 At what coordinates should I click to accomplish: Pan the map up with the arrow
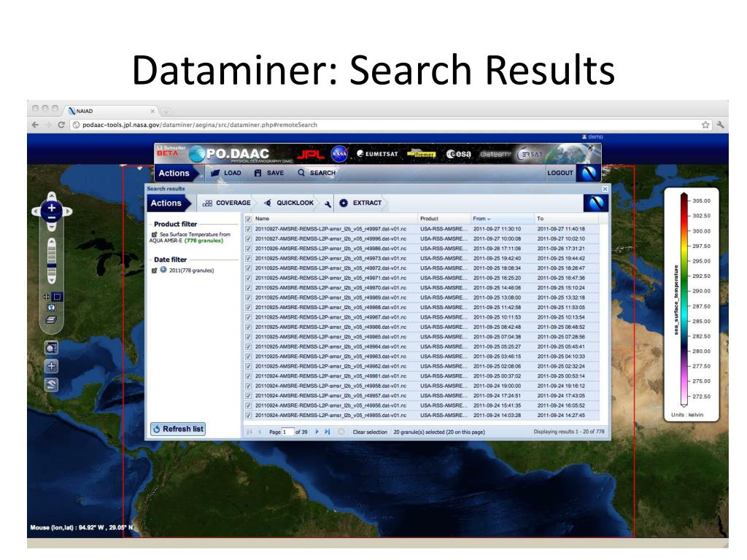(x=52, y=195)
